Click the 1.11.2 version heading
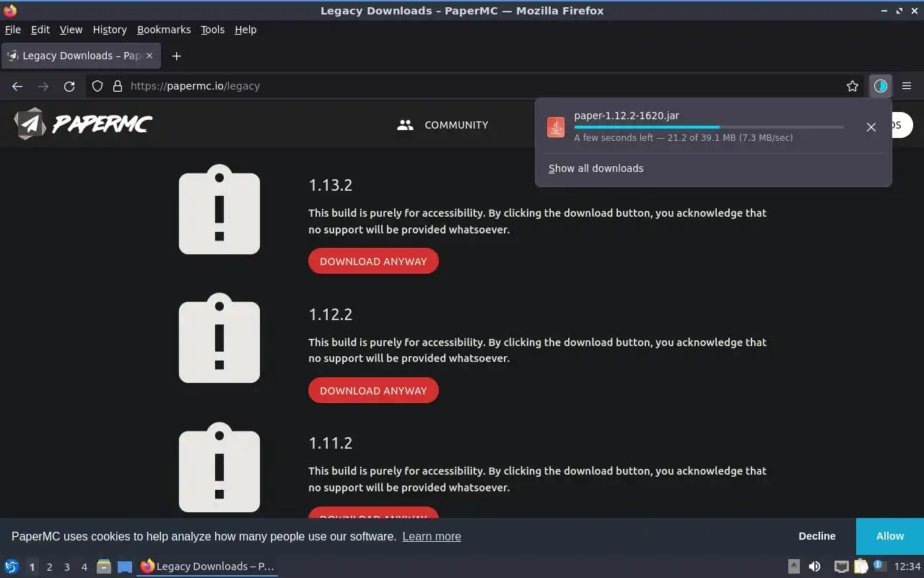The height and width of the screenshot is (578, 924). (x=331, y=443)
